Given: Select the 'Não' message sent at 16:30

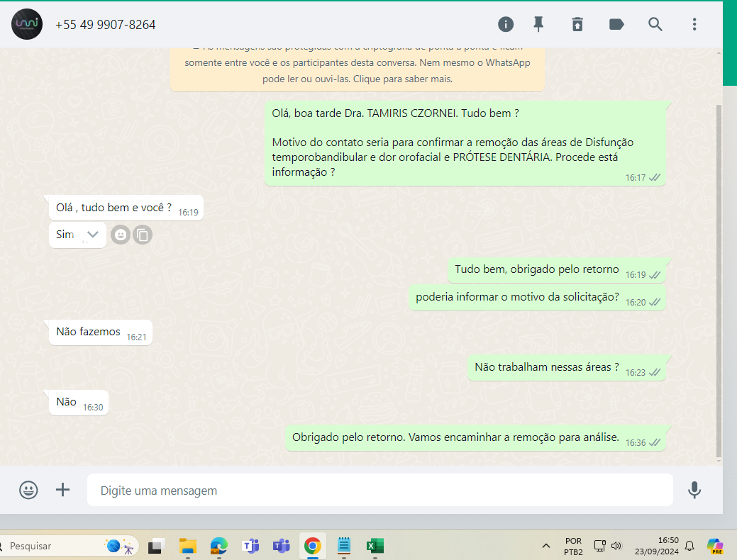Looking at the screenshot, I should [x=79, y=403].
